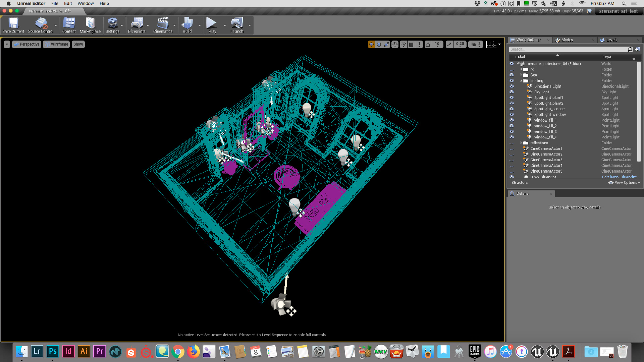644x362 pixels.
Task: Switch to the Modes tab
Action: [x=567, y=40]
